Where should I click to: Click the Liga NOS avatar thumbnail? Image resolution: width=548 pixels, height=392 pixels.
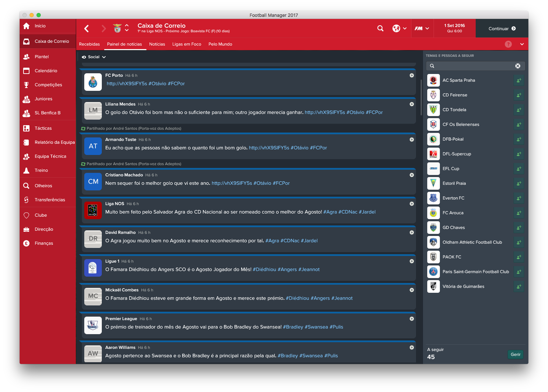point(93,210)
